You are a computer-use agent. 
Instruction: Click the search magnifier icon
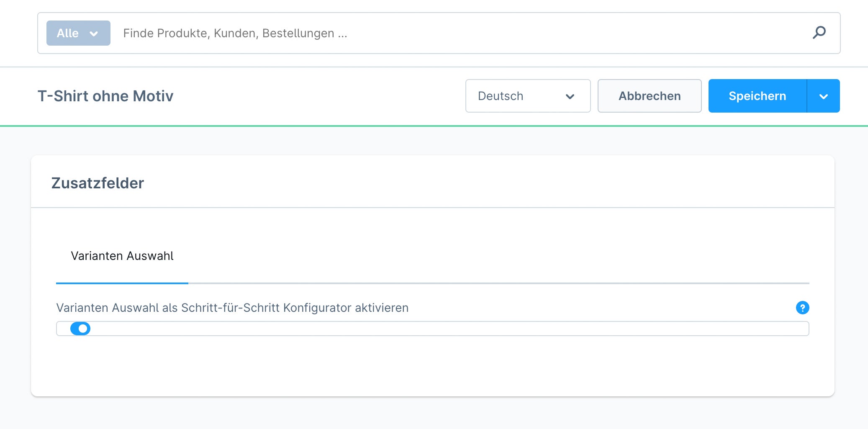(x=819, y=33)
